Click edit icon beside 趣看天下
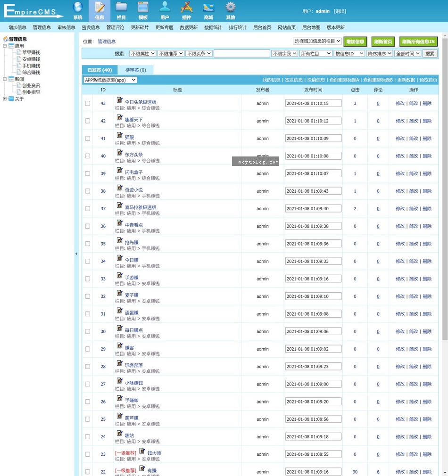 point(120,117)
